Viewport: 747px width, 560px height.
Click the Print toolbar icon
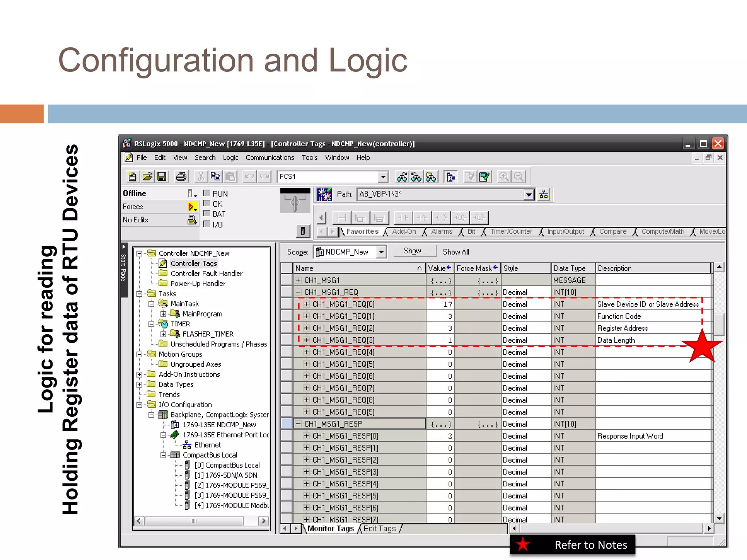click(181, 177)
